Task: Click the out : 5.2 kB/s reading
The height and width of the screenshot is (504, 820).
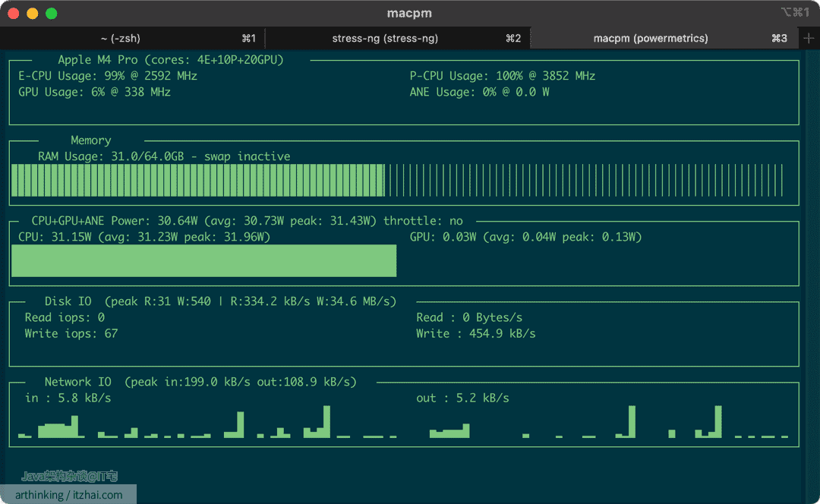Action: click(x=462, y=398)
